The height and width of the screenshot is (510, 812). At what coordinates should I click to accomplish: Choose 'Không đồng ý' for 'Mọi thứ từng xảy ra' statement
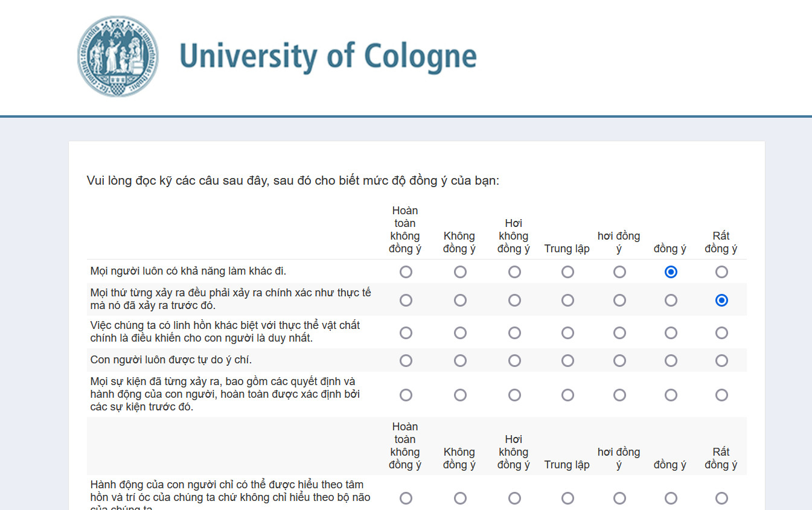(x=460, y=301)
